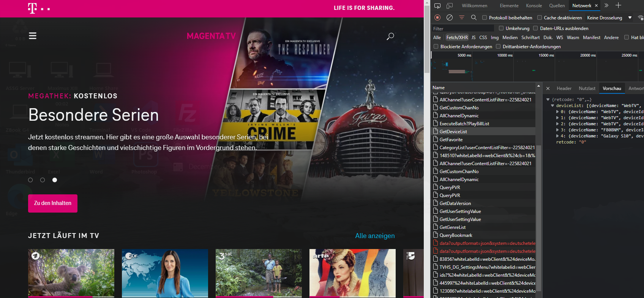Collapse the deviceList array
The height and width of the screenshot is (298, 644).
pos(552,106)
